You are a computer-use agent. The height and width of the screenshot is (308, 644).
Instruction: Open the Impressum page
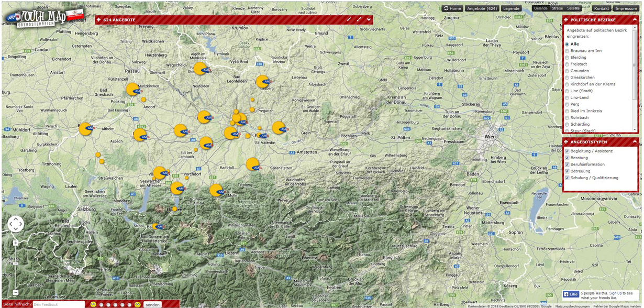[x=626, y=8]
